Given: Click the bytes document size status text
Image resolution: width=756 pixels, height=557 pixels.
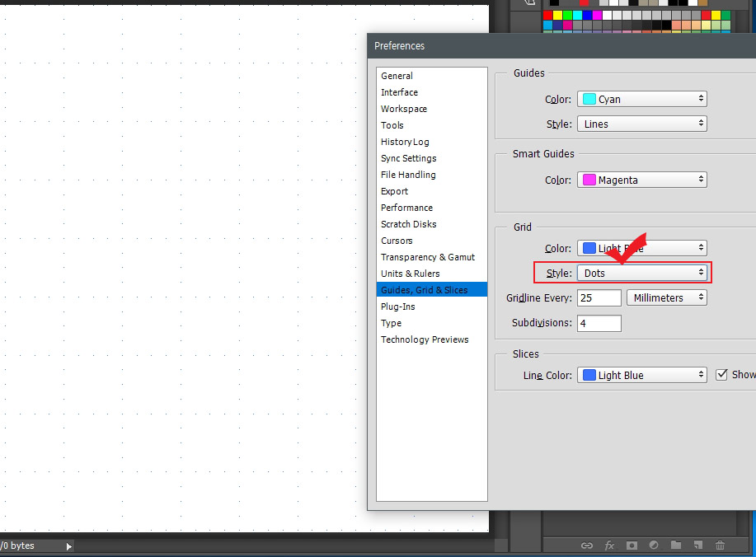Looking at the screenshot, I should tap(17, 545).
